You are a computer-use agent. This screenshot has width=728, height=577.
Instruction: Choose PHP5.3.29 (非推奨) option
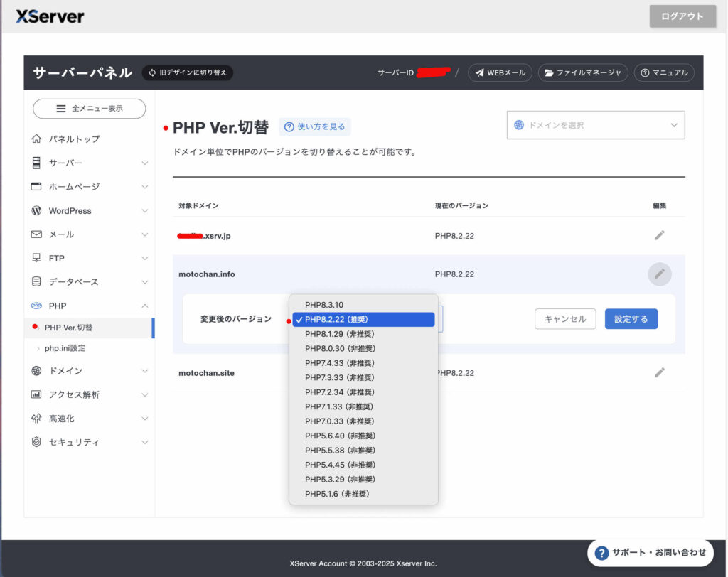click(363, 480)
